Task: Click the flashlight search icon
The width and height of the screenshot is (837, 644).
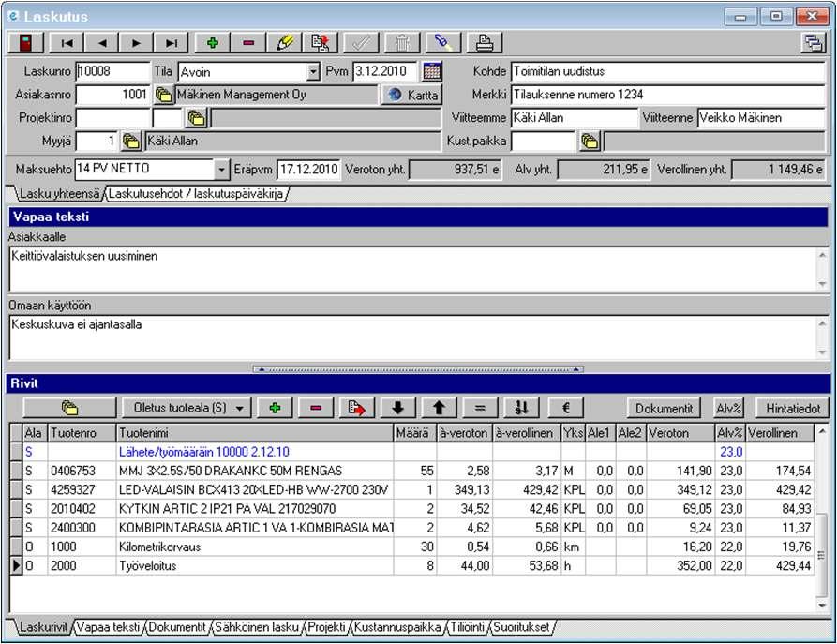Action: tap(443, 43)
